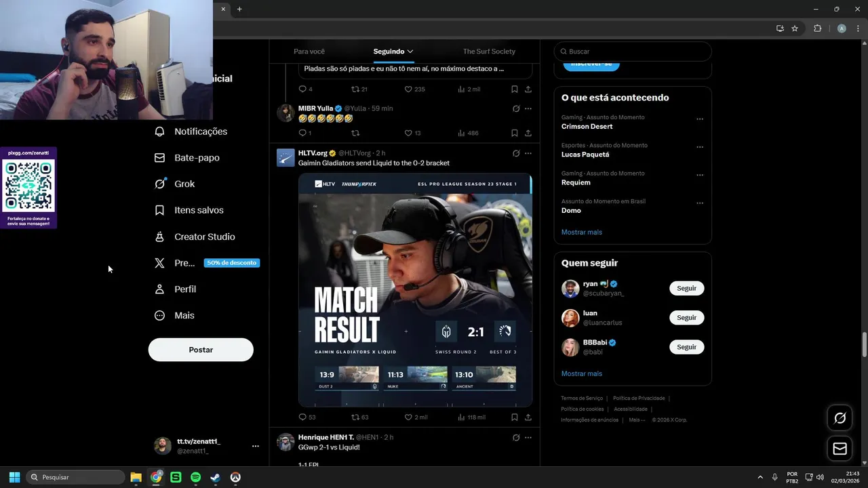The image size is (868, 488).
Task: Open Notificações in the sidebar
Action: tap(191, 131)
